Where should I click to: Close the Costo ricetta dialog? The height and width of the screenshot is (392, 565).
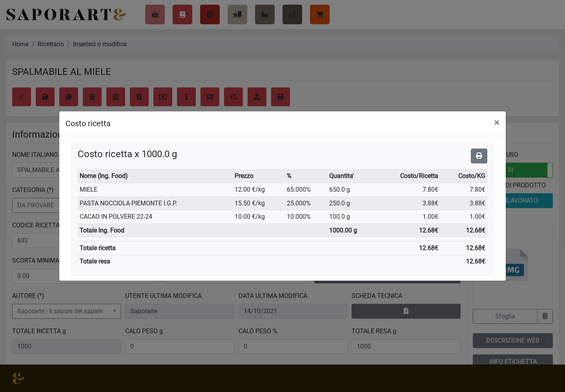[497, 123]
